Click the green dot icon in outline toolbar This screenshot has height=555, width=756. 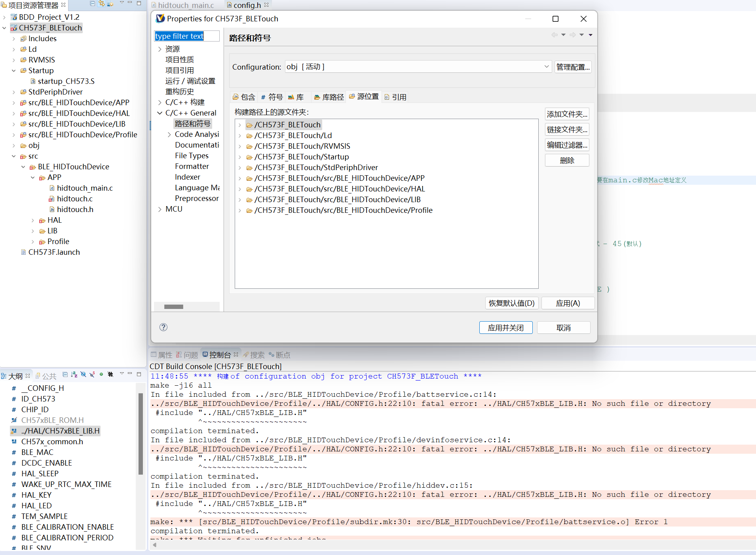[101, 374]
